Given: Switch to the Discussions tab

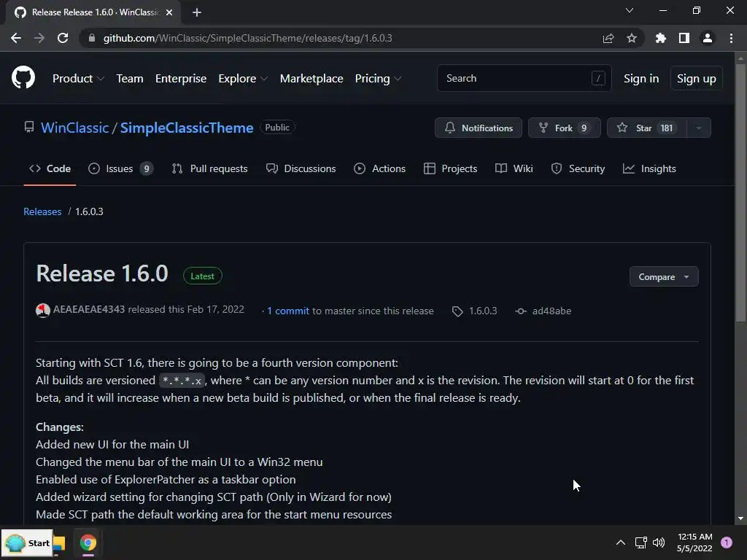Looking at the screenshot, I should tap(301, 168).
